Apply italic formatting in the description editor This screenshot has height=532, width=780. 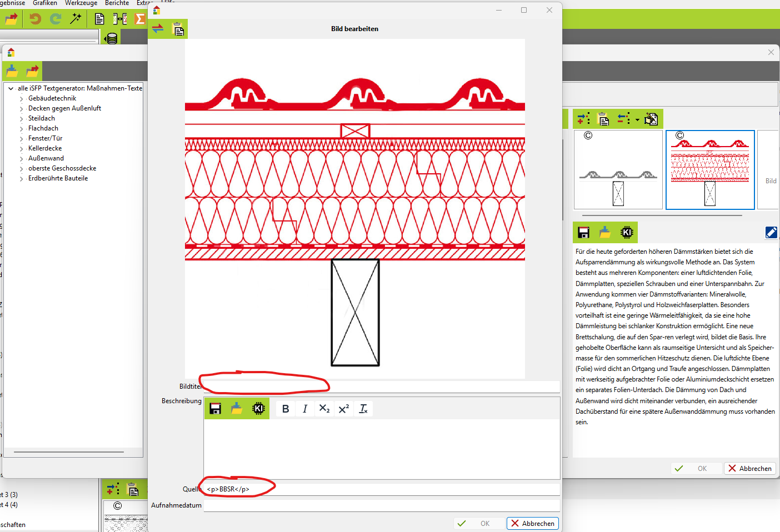305,409
